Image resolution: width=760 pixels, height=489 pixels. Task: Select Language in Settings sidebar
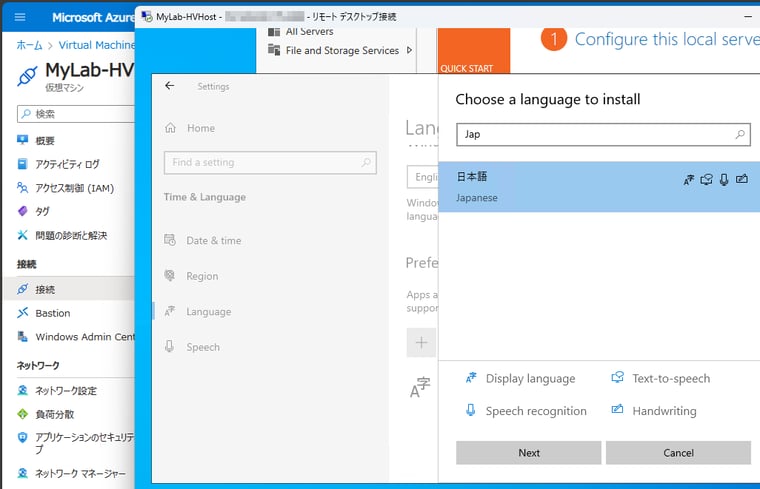click(x=208, y=312)
